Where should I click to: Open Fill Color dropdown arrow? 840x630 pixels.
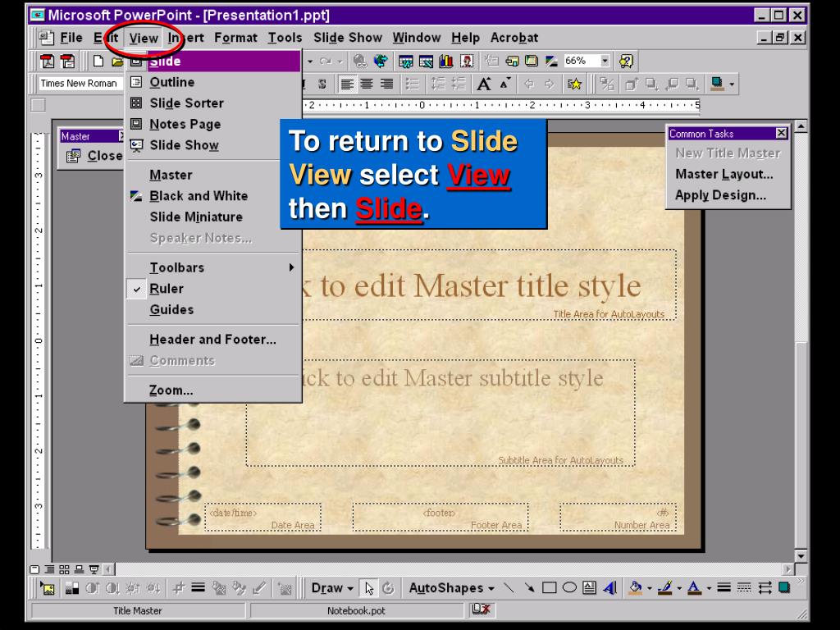pos(650,589)
